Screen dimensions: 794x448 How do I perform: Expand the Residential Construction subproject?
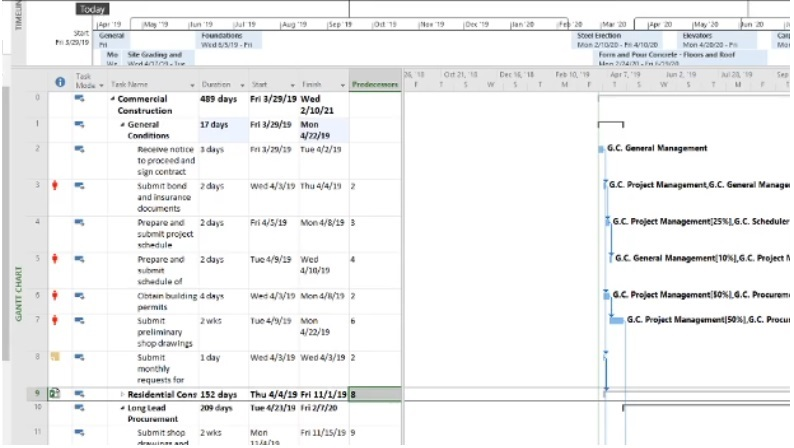click(x=121, y=394)
